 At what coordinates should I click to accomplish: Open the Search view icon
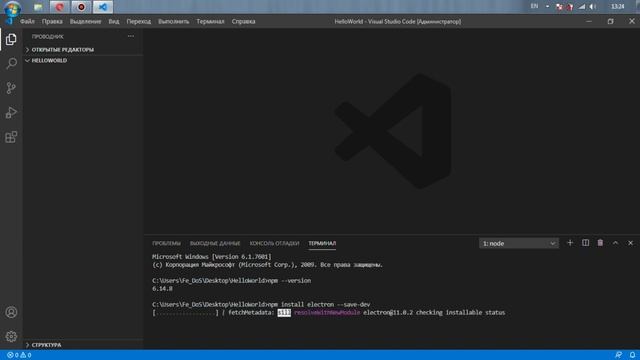click(x=11, y=63)
